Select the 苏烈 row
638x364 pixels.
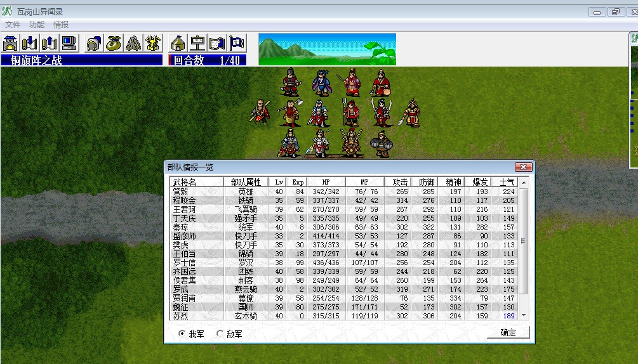coord(344,316)
